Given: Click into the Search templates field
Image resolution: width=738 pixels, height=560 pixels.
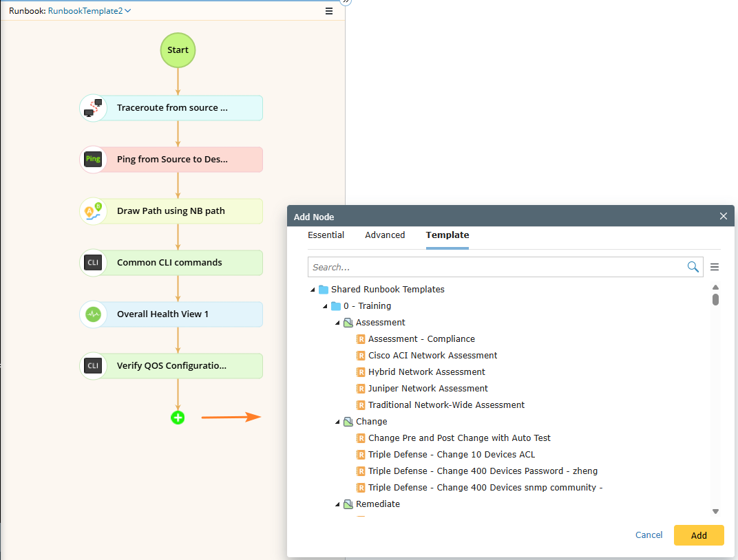Looking at the screenshot, I should click(496, 267).
